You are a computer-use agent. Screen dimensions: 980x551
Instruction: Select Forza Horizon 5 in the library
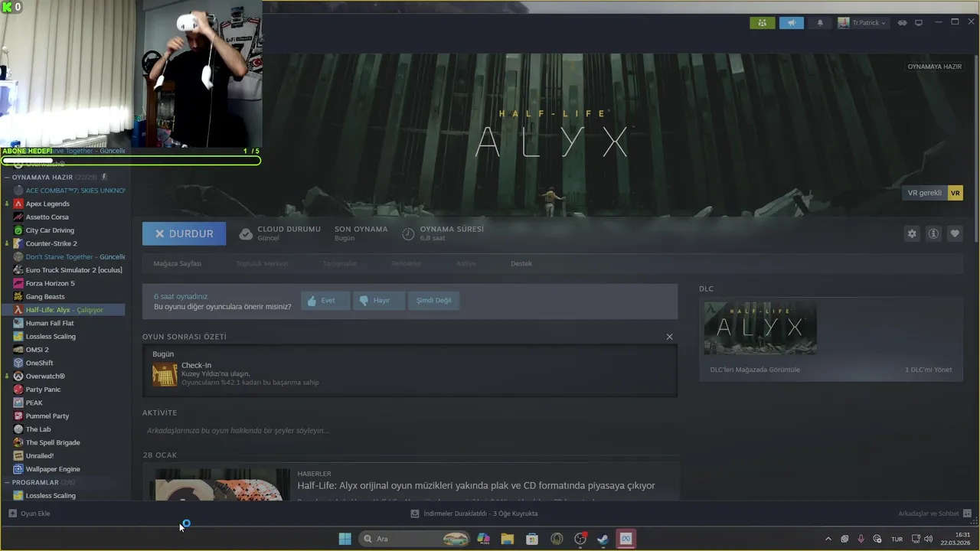click(x=50, y=283)
